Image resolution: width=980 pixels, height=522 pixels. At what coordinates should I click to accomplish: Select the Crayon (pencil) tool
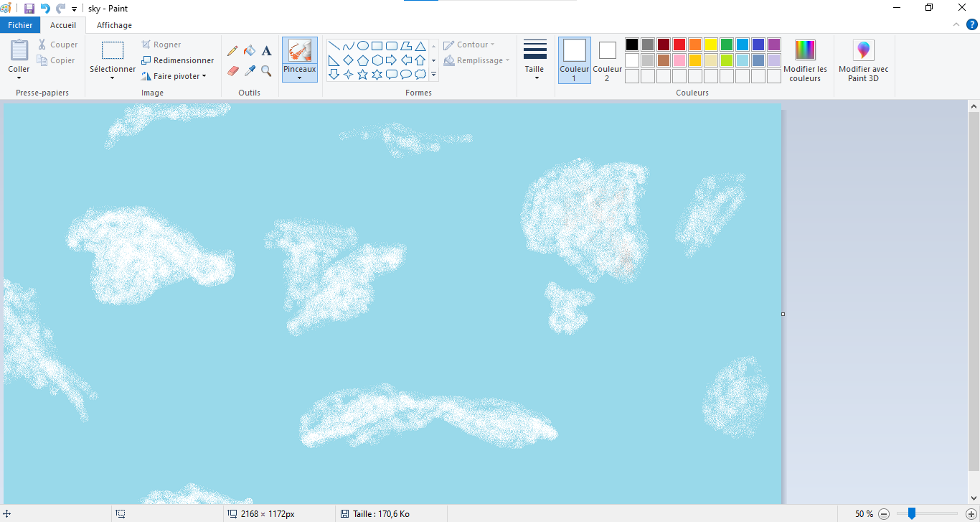tap(232, 50)
